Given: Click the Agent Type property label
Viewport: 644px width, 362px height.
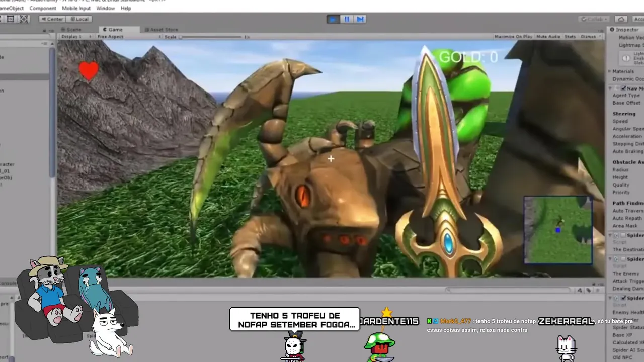Looking at the screenshot, I should coord(626,95).
